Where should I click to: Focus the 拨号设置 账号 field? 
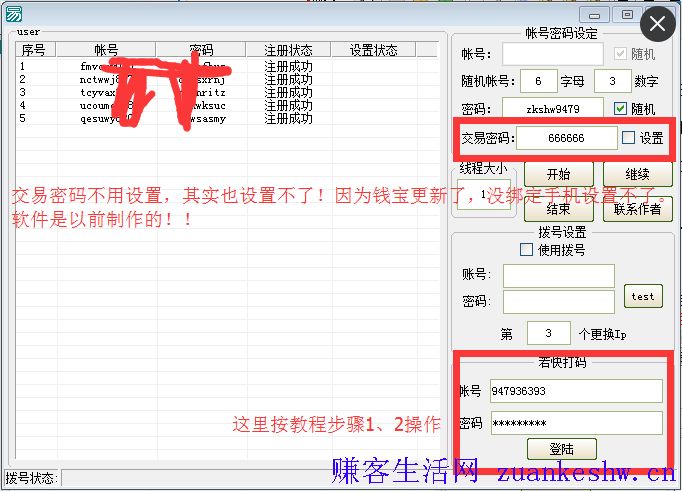[x=559, y=275]
